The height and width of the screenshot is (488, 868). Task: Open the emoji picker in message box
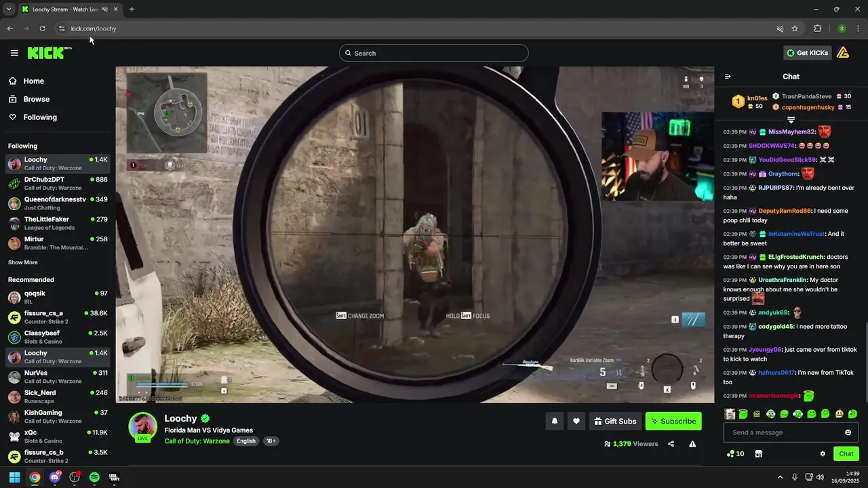(848, 432)
